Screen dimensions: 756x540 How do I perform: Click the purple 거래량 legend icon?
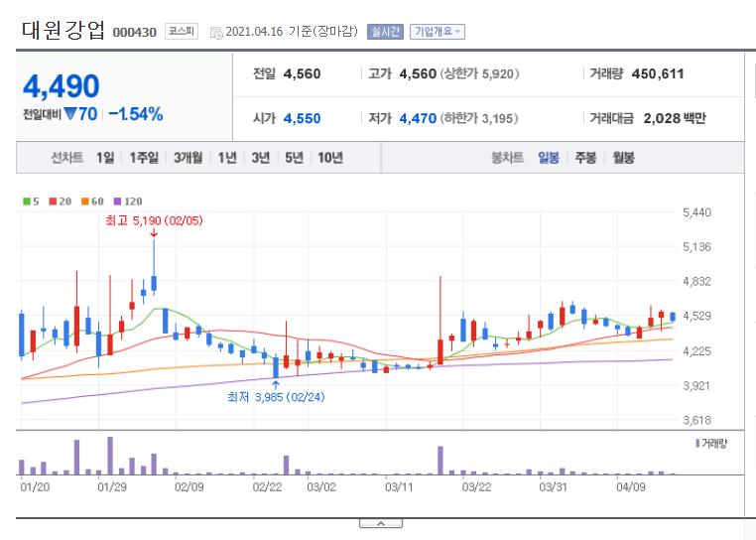point(697,443)
